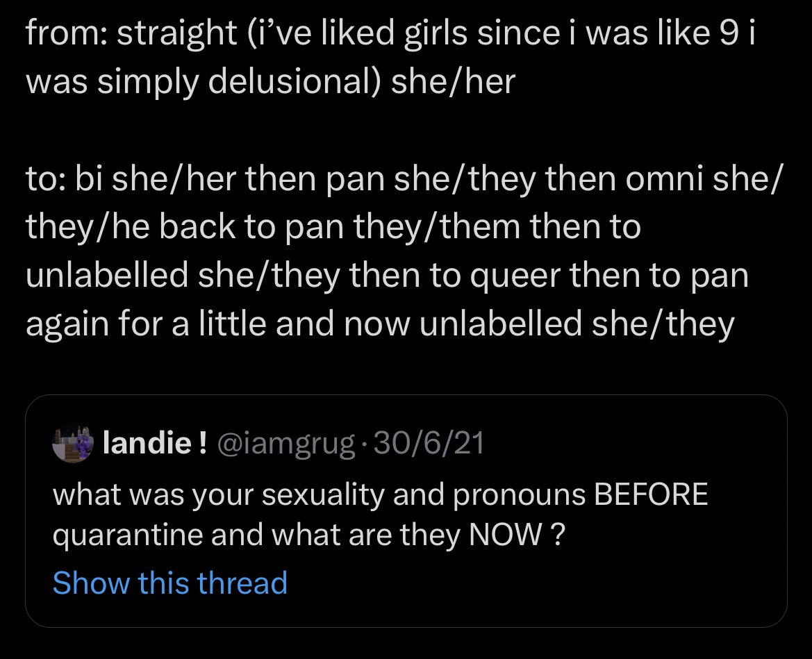Click the "was simply delusional) she/her" line

tap(270, 81)
